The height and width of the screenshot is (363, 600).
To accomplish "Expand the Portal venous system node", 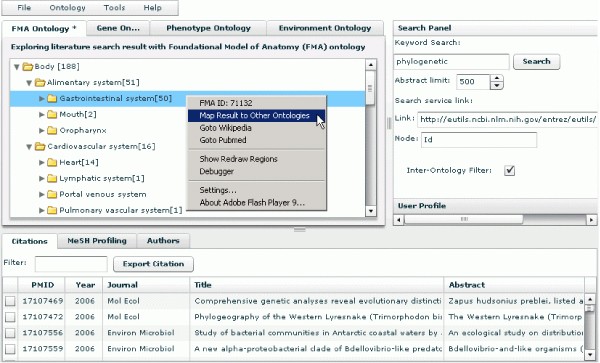I will click(x=41, y=195).
